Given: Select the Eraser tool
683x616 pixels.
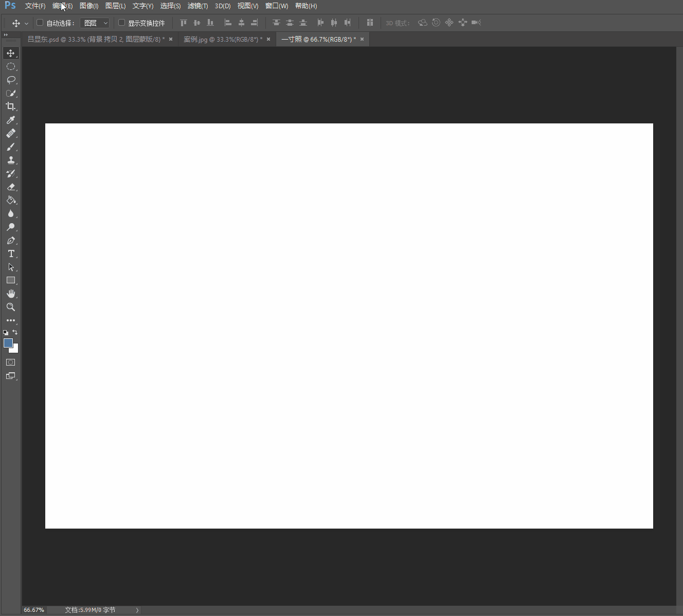Looking at the screenshot, I should (x=11, y=187).
